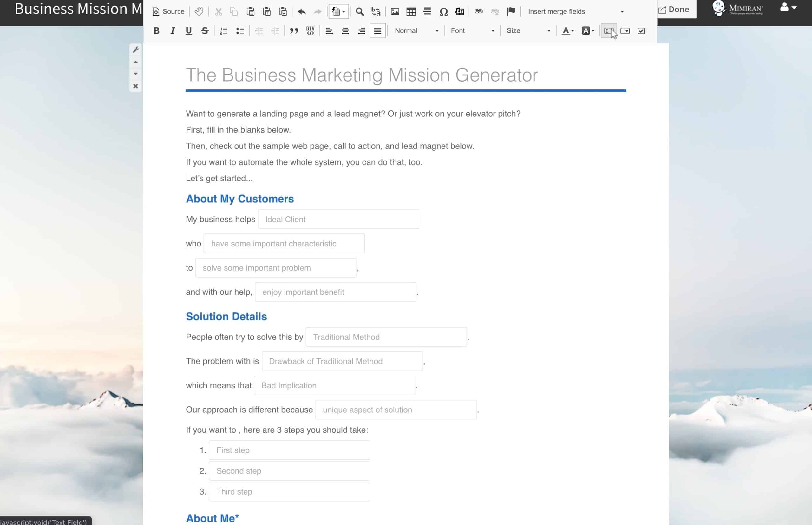Insert a block quote

[x=294, y=31]
